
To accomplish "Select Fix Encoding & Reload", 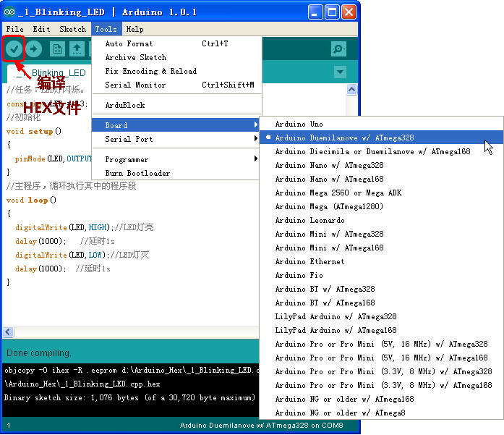I will (176, 71).
